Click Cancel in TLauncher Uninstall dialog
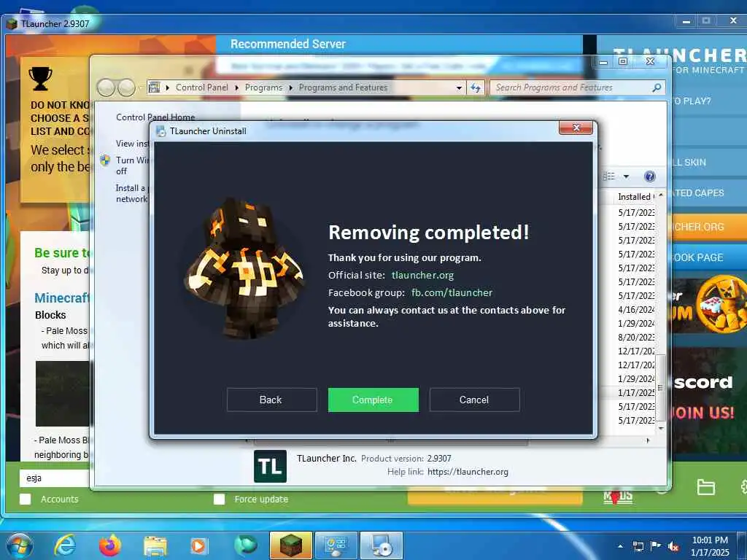Viewport: 747px width, 560px height. (474, 400)
